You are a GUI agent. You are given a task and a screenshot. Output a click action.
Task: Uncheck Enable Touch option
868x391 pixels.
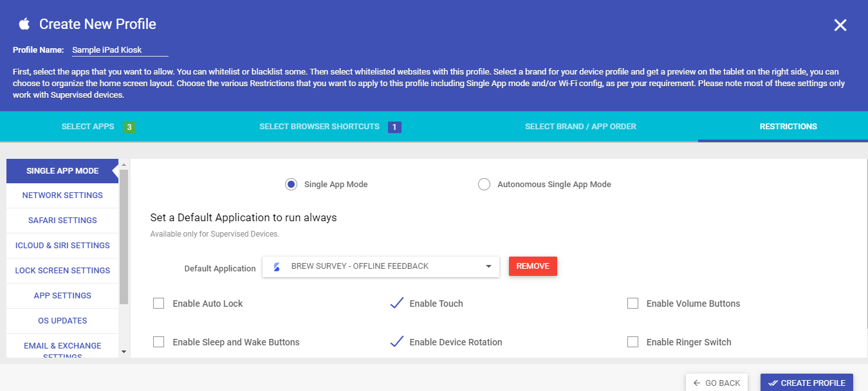coord(397,303)
